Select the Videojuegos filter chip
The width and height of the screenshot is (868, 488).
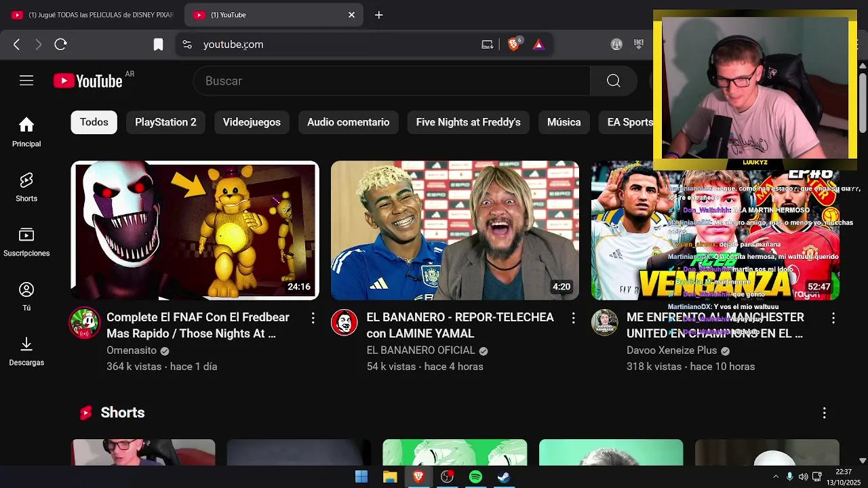click(x=252, y=122)
